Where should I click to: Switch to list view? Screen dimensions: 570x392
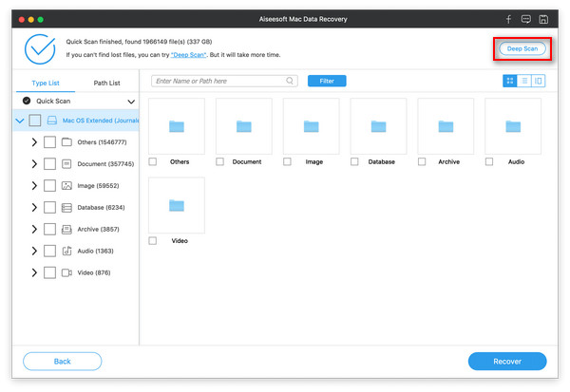[x=524, y=81]
